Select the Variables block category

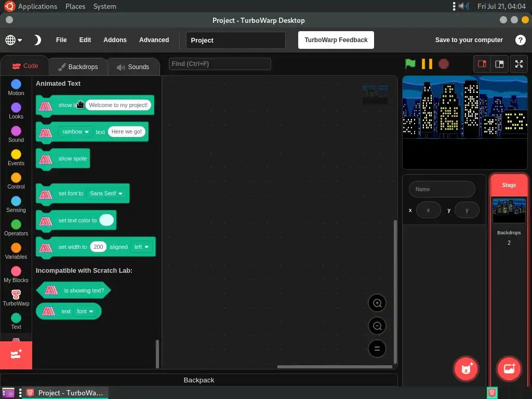(x=16, y=251)
